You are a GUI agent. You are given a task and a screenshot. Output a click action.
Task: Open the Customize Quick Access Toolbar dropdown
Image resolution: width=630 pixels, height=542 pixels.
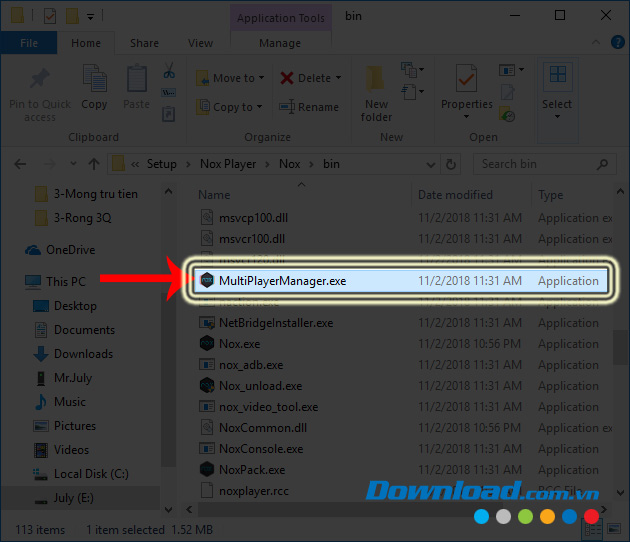pyautogui.click(x=90, y=16)
